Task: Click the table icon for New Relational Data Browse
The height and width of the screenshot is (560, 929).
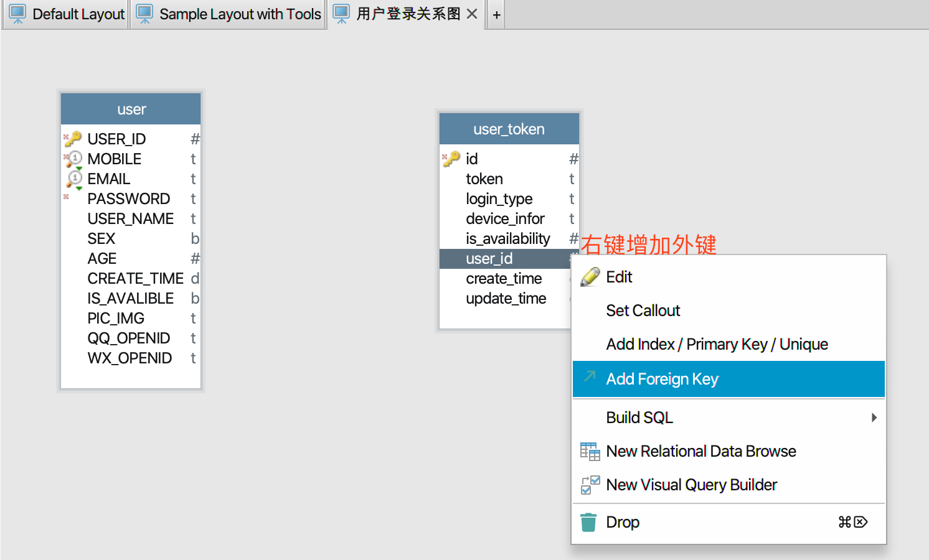Action: (590, 451)
